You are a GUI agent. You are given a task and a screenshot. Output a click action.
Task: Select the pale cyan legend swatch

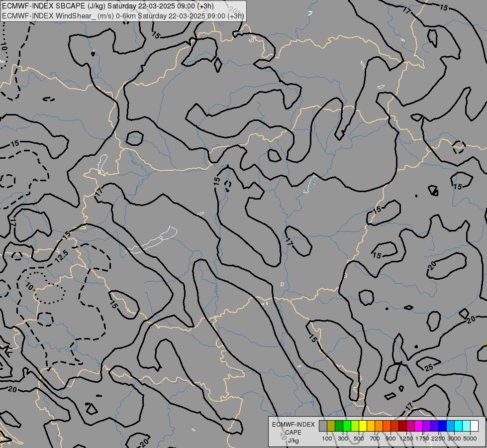pos(467,426)
